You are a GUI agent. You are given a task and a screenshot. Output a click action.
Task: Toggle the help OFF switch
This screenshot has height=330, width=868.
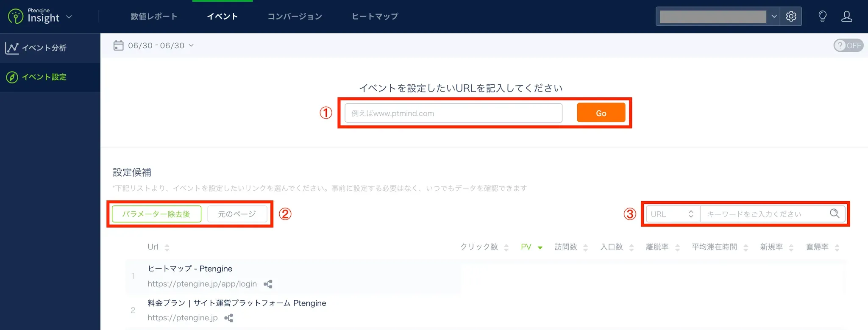(848, 45)
